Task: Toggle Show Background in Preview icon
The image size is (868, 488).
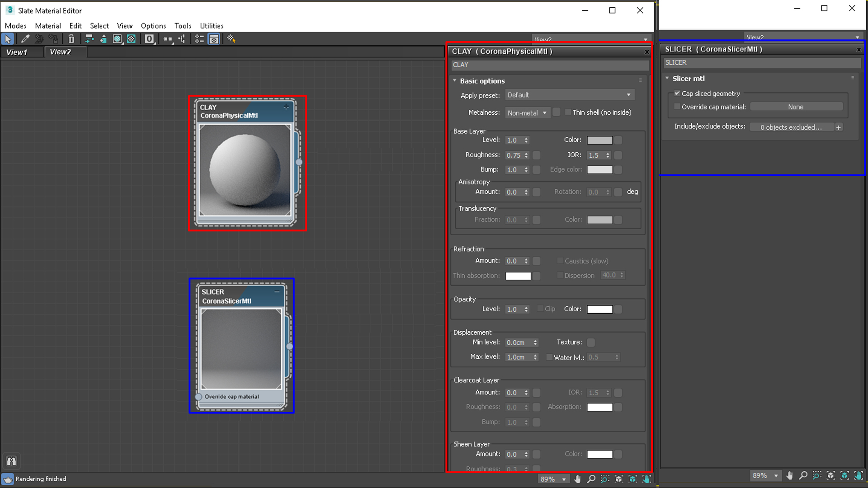Action: tap(131, 39)
